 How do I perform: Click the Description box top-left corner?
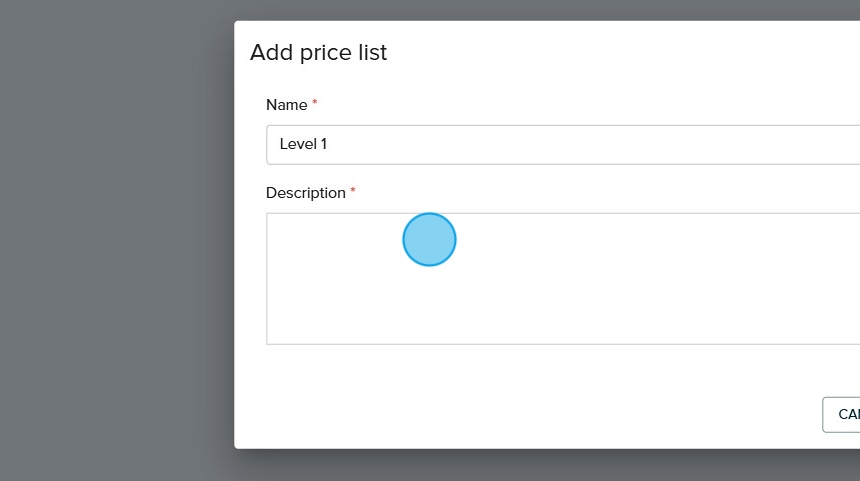tap(270, 217)
